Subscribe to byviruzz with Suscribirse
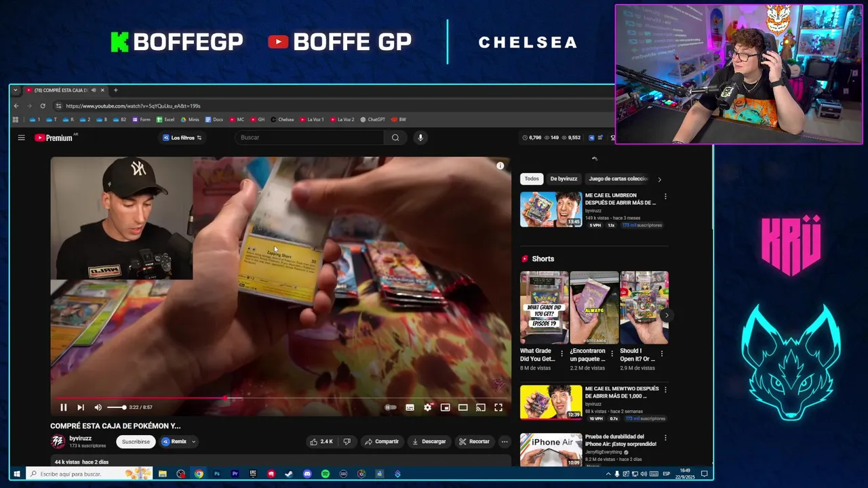Viewport: 868px width, 488px height. click(136, 441)
